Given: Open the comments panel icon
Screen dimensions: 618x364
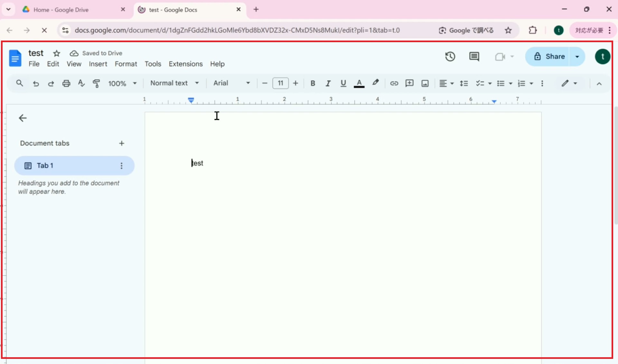Looking at the screenshot, I should (474, 57).
